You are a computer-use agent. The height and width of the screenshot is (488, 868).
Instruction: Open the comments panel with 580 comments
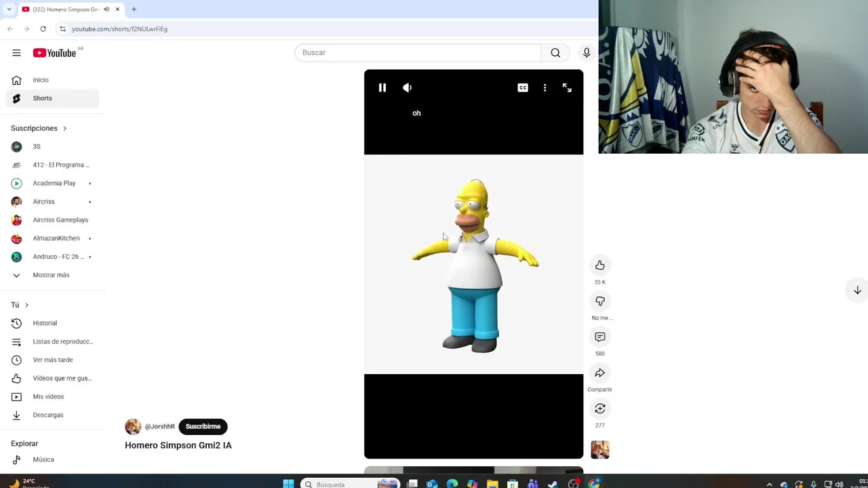point(600,337)
